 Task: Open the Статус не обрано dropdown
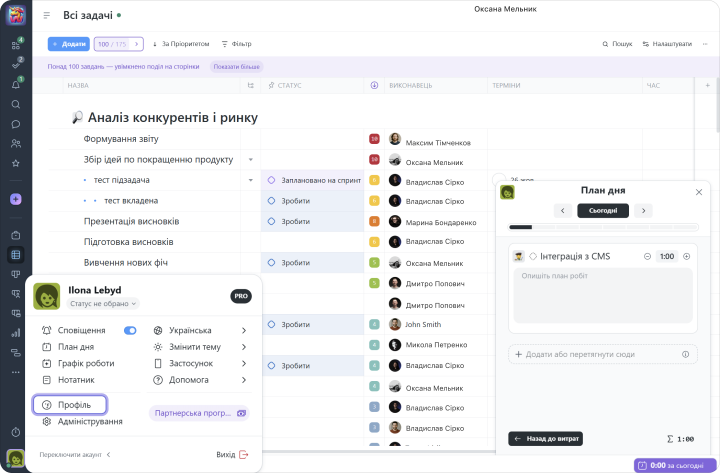103,303
